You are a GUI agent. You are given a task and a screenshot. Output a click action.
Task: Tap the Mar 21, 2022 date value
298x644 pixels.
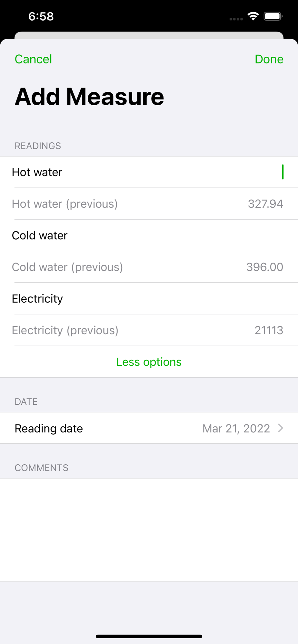pyautogui.click(x=236, y=428)
